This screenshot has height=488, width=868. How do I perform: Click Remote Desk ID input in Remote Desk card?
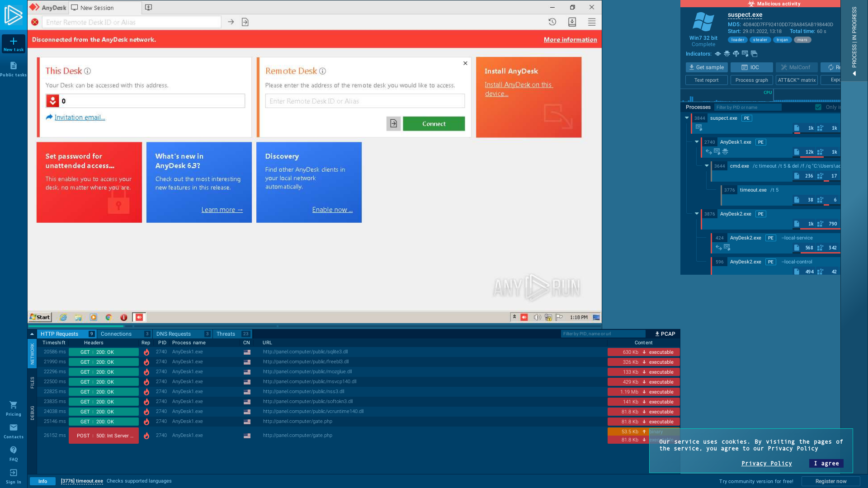(x=365, y=101)
